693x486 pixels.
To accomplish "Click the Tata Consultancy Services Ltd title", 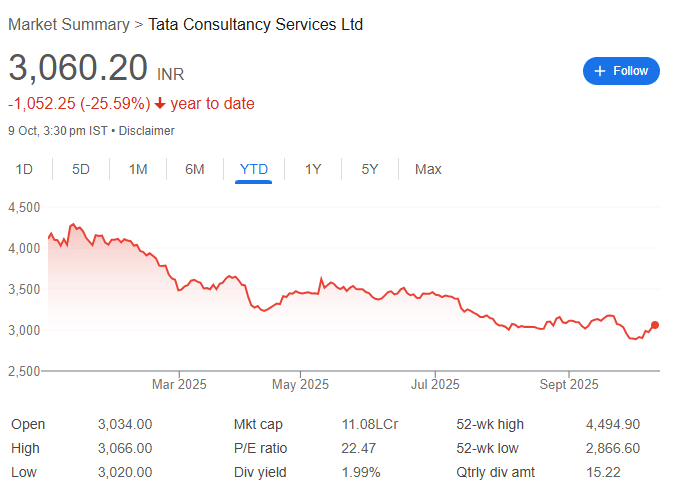I will point(255,24).
